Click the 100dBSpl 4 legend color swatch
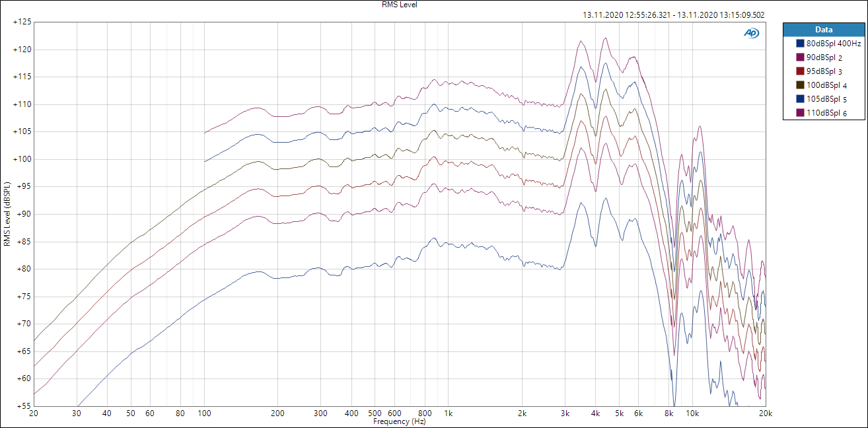868x428 pixels. click(x=801, y=85)
